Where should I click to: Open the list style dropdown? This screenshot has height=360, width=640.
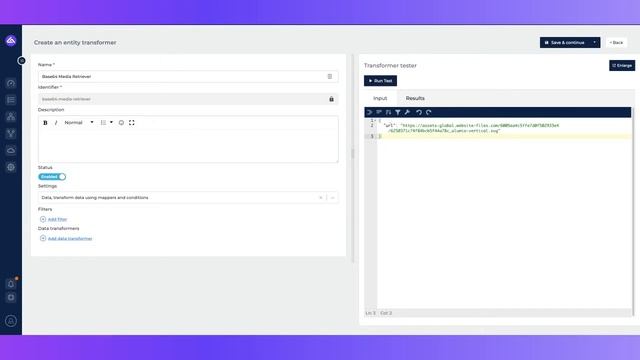point(107,122)
